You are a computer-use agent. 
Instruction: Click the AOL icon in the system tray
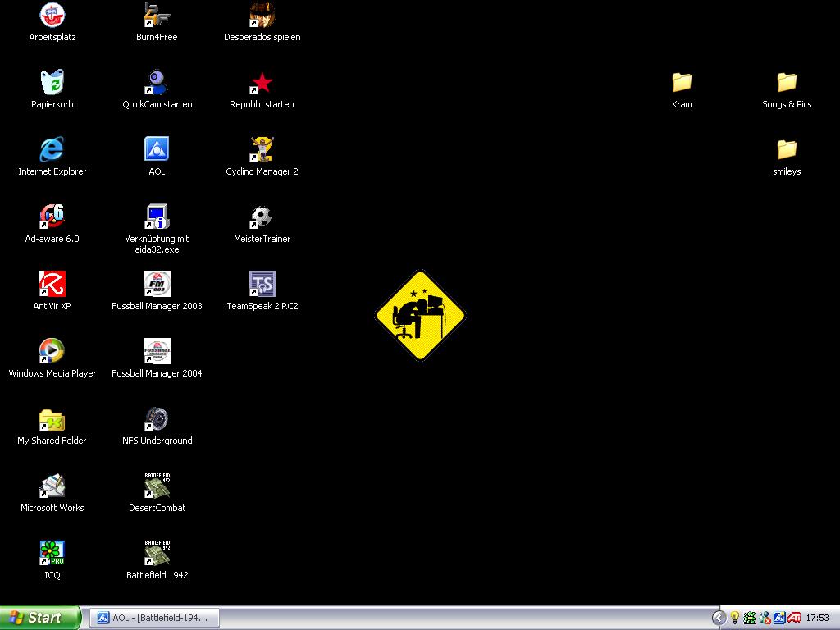tap(779, 619)
